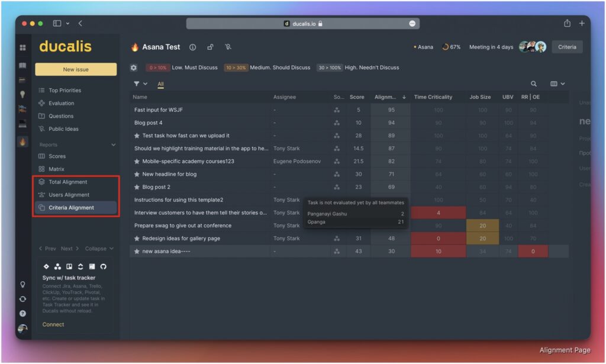
Task: Open alignment settings gear icon
Action: click(134, 67)
